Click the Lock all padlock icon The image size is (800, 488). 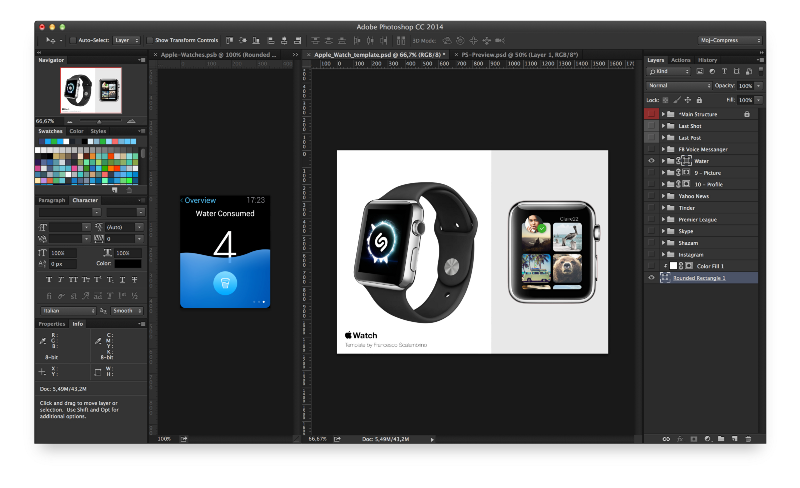(699, 100)
